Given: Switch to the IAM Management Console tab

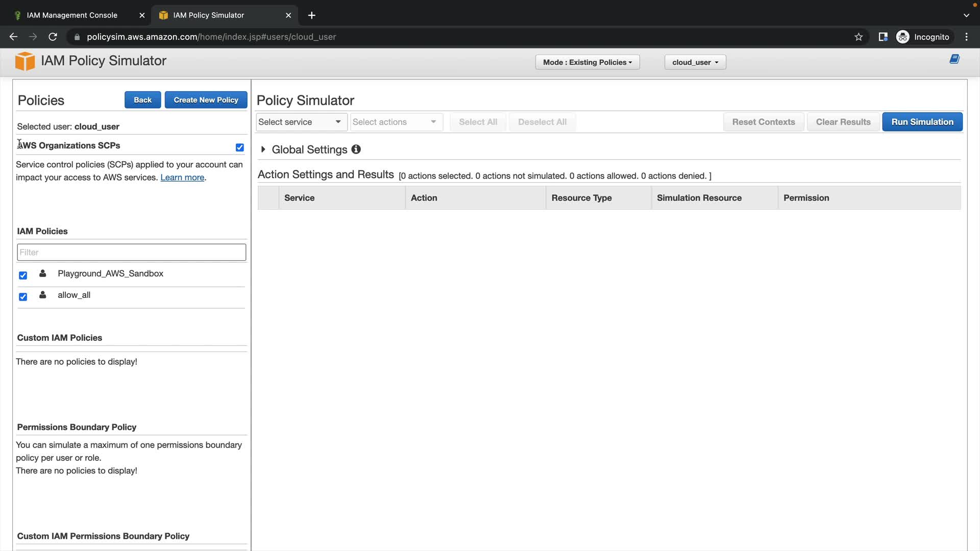Looking at the screenshot, I should 72,15.
